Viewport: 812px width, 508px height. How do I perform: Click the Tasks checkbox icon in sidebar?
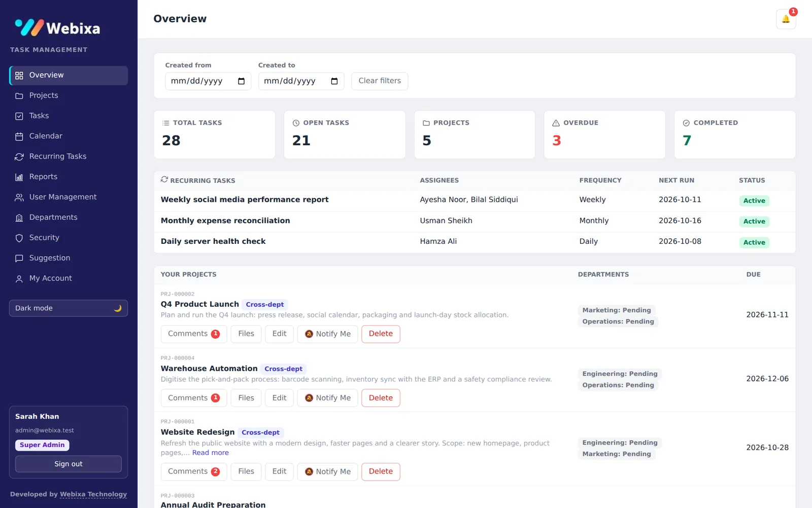click(x=19, y=116)
